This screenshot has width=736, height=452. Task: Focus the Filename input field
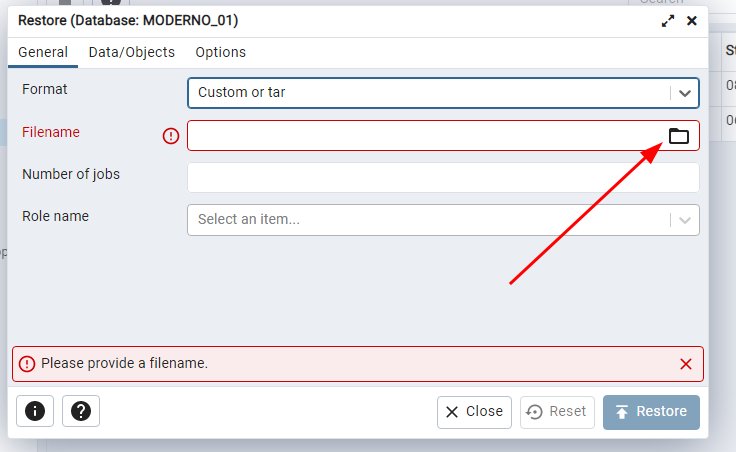point(425,136)
